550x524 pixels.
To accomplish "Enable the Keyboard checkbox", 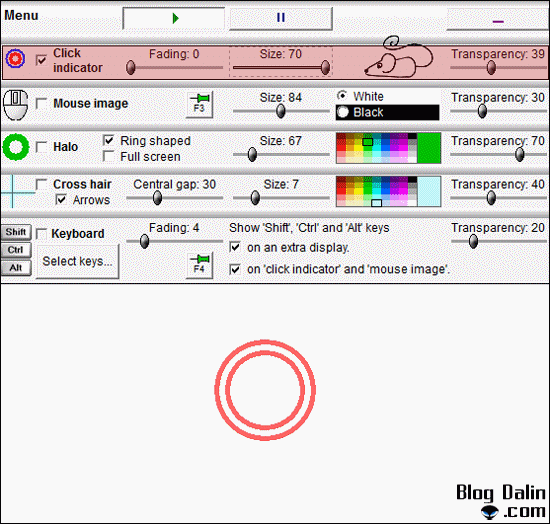I will (x=41, y=234).
